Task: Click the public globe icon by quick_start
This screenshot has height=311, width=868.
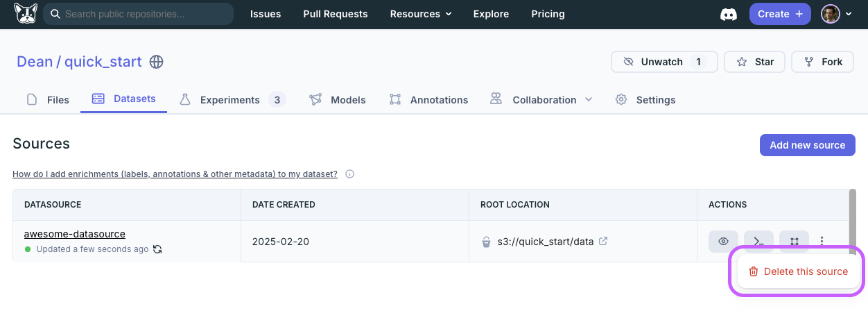Action: [x=157, y=62]
